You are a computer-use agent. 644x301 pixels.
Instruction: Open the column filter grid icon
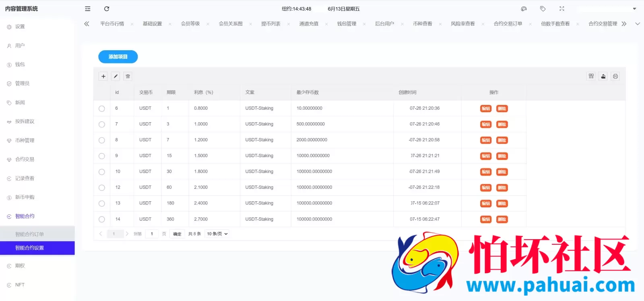click(x=591, y=76)
